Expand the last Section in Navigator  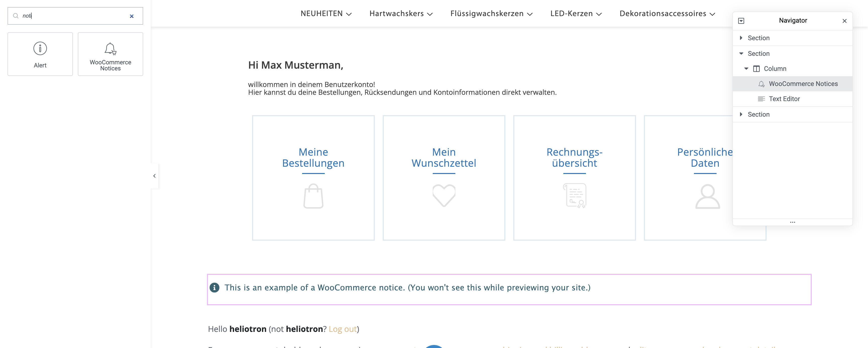pyautogui.click(x=741, y=114)
